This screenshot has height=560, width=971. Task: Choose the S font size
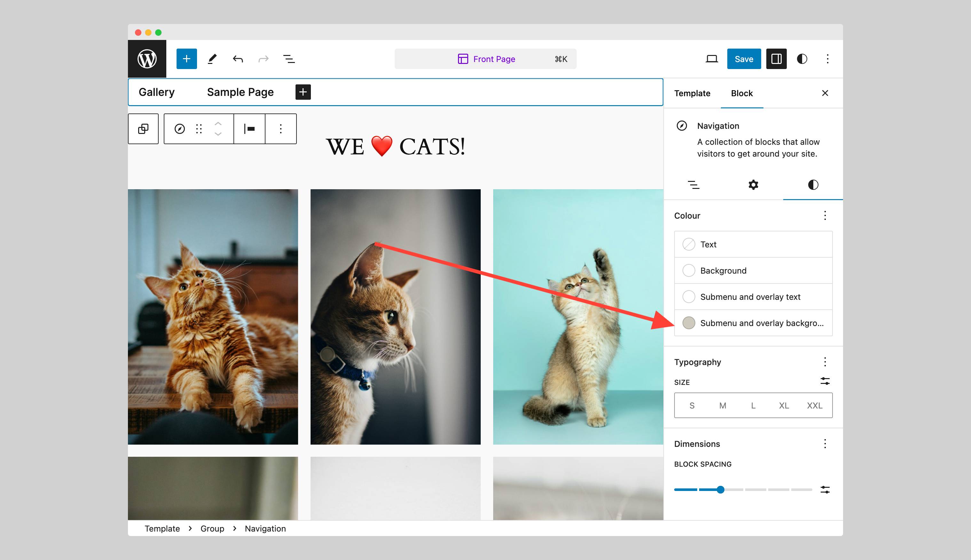point(691,405)
